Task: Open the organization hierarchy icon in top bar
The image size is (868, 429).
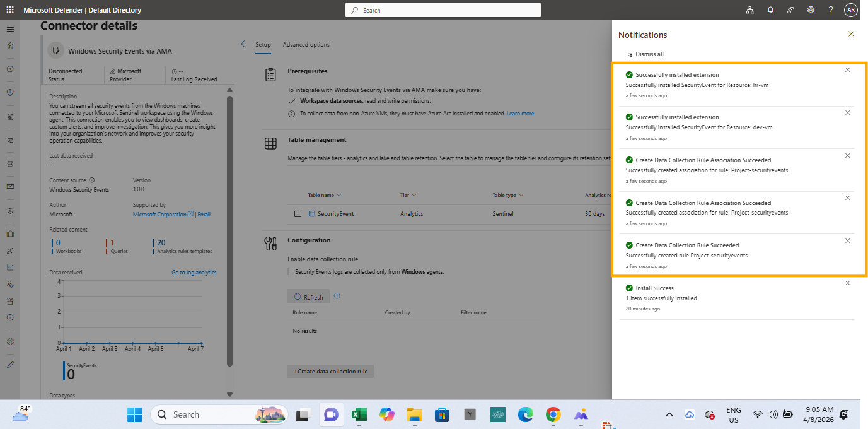Action: click(x=750, y=10)
